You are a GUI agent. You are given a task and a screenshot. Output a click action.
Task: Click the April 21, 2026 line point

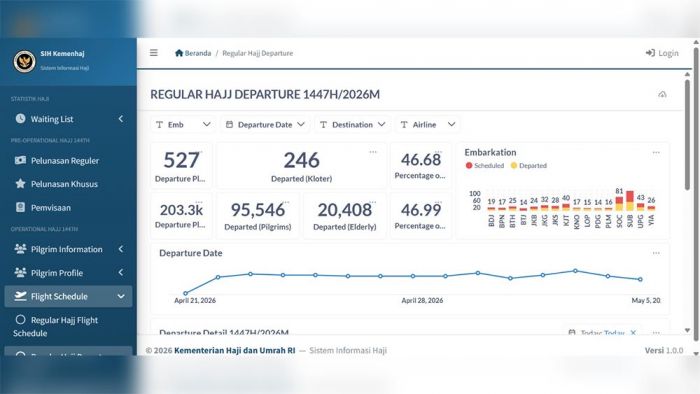pyautogui.click(x=186, y=293)
